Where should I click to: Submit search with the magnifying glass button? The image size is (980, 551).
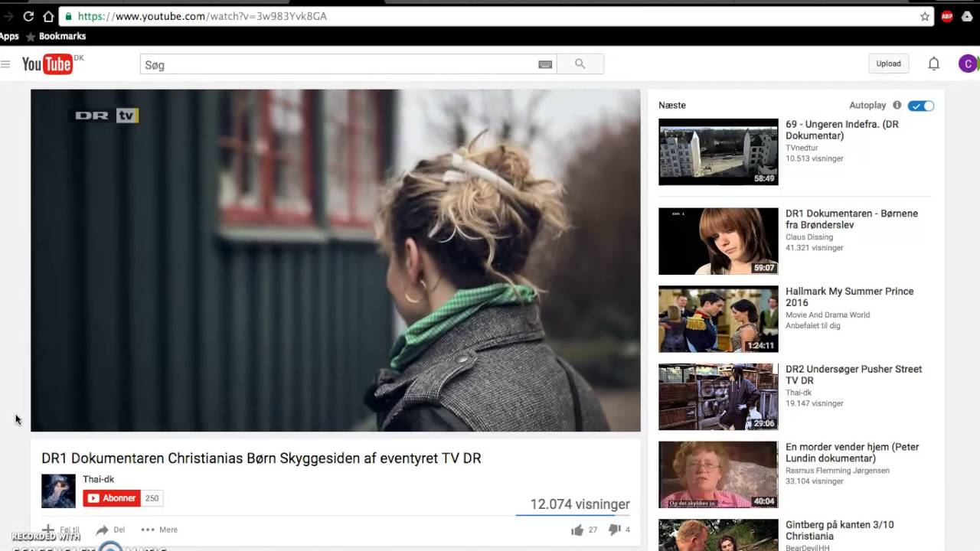[580, 64]
